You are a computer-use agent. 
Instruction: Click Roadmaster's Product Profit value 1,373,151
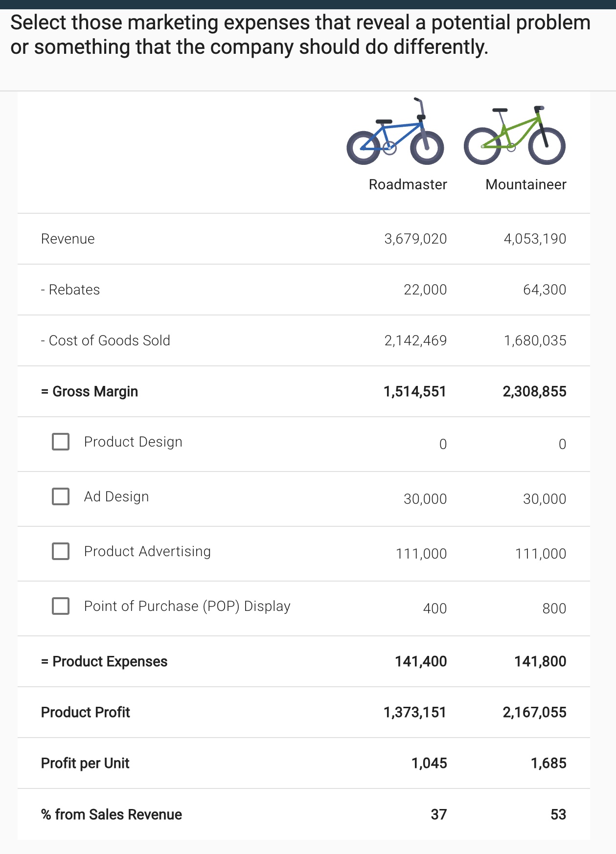[414, 712]
